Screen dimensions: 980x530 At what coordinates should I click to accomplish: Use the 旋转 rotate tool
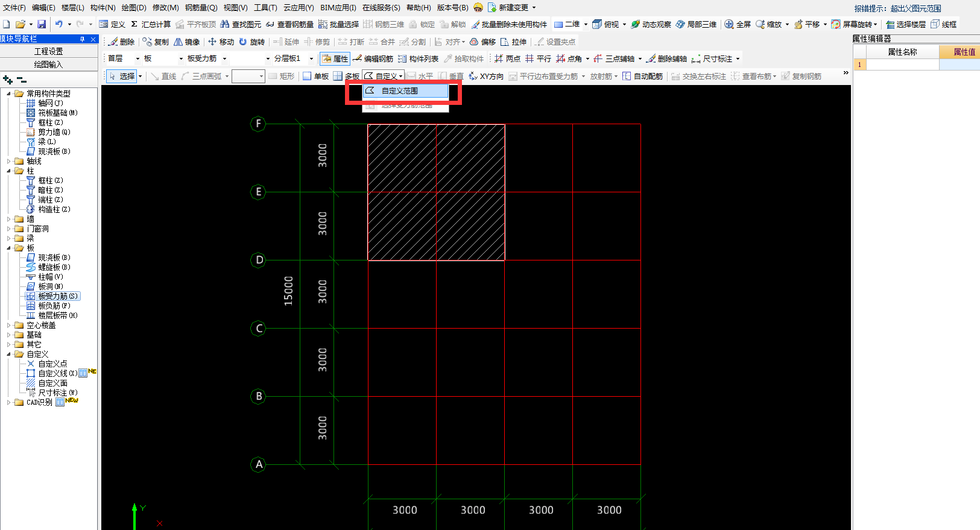pos(251,42)
